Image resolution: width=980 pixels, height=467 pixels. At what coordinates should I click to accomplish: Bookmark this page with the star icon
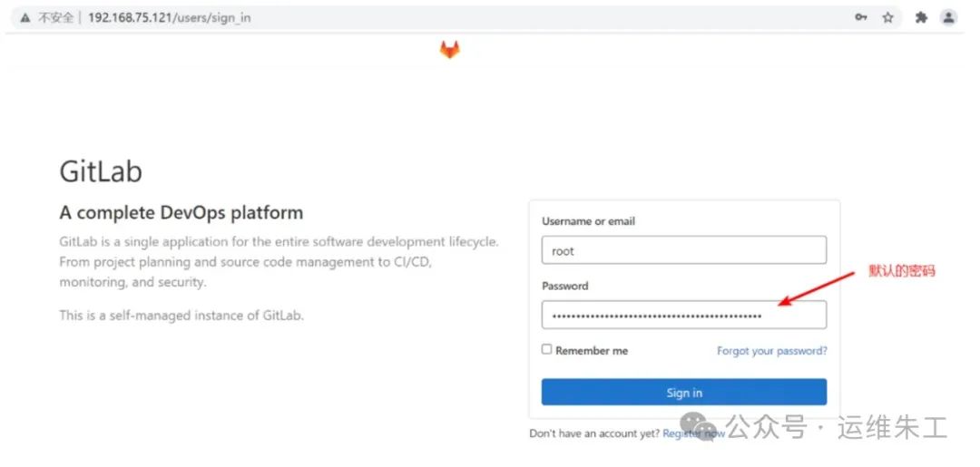[887, 17]
